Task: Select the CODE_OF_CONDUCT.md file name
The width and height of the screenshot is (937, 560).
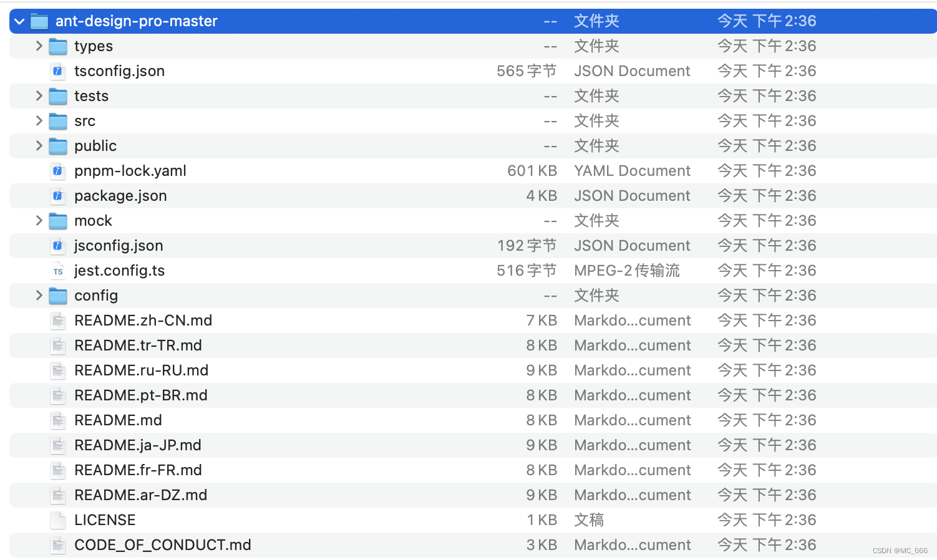Action: coord(163,545)
